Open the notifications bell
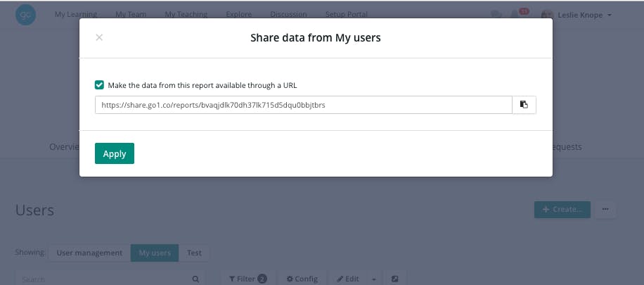This screenshot has width=644, height=285. (x=515, y=15)
